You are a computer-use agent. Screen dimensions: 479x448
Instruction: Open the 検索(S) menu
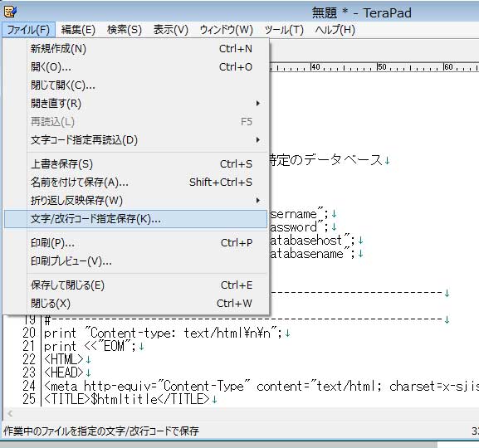[x=125, y=30]
